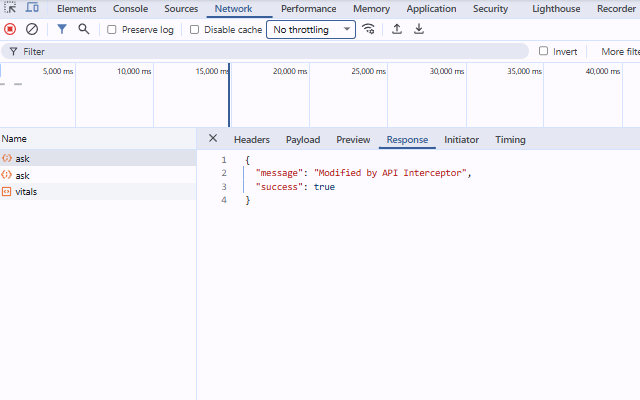
Task: Open the Lighthouse panel
Action: click(556, 9)
